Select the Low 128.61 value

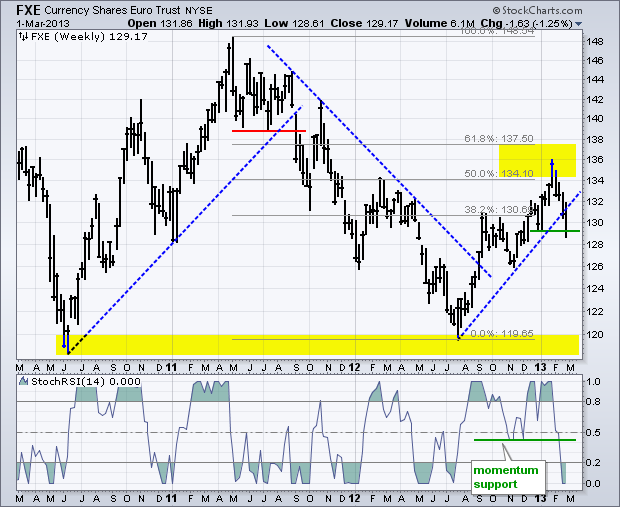(294, 23)
